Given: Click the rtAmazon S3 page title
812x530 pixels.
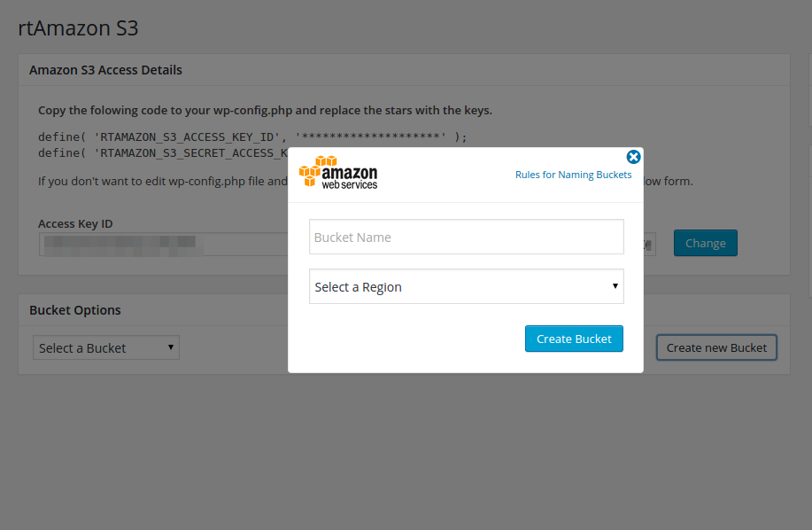Looking at the screenshot, I should (x=78, y=27).
